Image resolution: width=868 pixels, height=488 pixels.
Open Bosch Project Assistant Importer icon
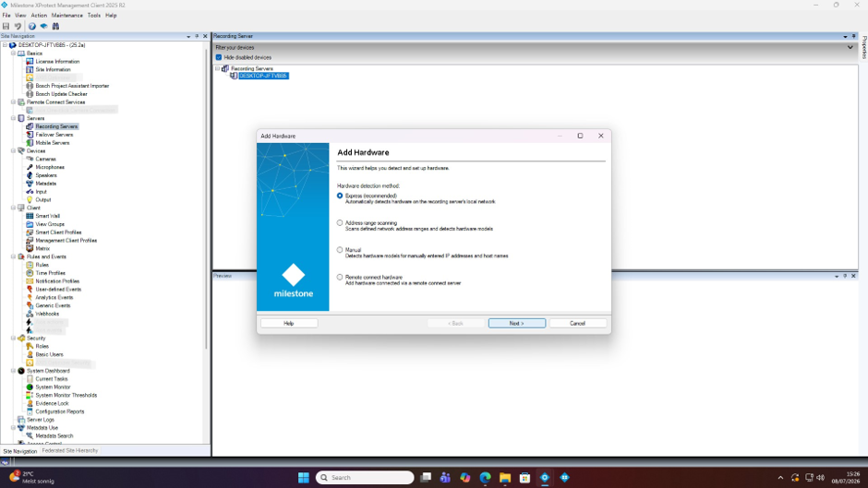pos(30,86)
